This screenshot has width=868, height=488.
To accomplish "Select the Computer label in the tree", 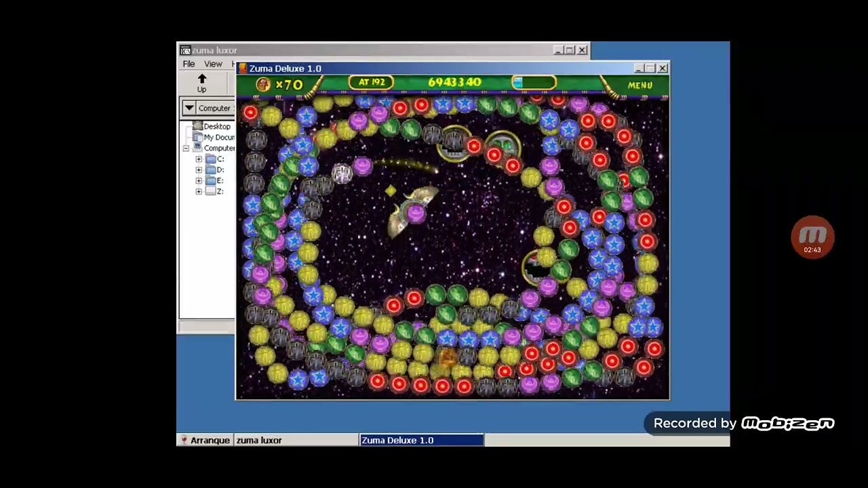I will (219, 148).
